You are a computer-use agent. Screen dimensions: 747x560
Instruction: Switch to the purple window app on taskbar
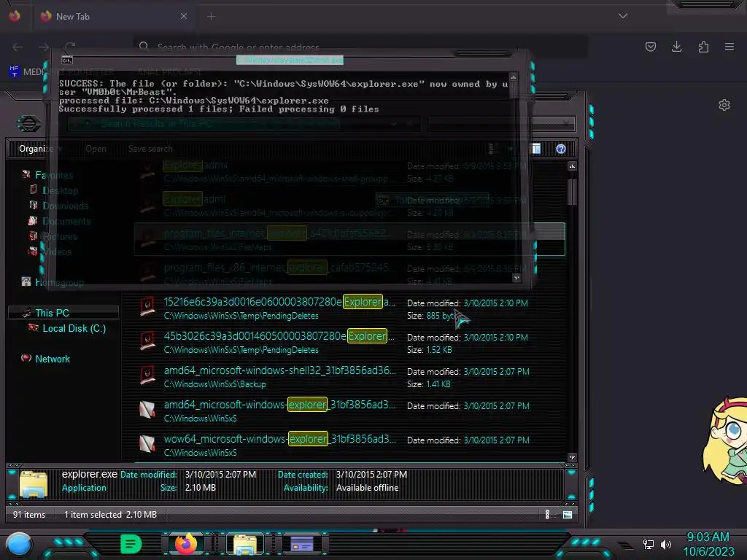tap(301, 544)
